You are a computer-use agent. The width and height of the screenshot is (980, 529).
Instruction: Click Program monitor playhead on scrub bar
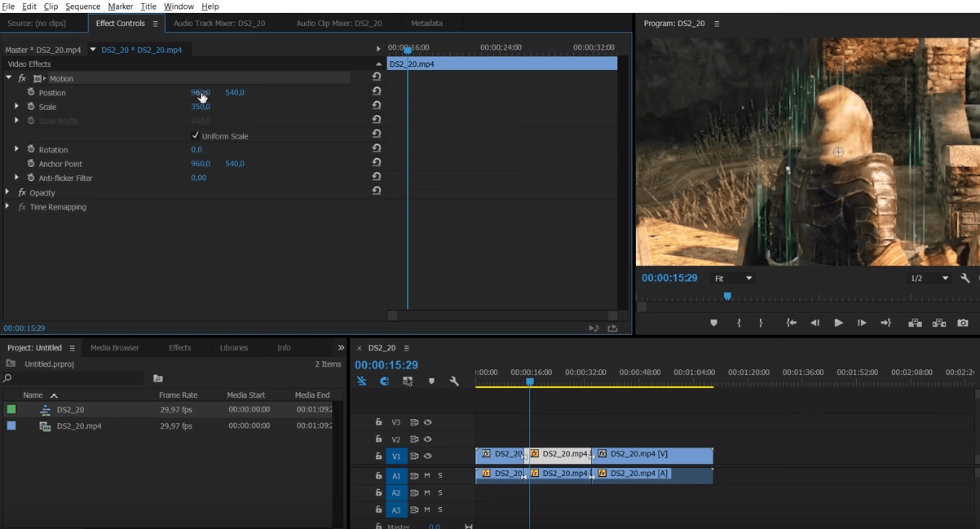pyautogui.click(x=727, y=296)
